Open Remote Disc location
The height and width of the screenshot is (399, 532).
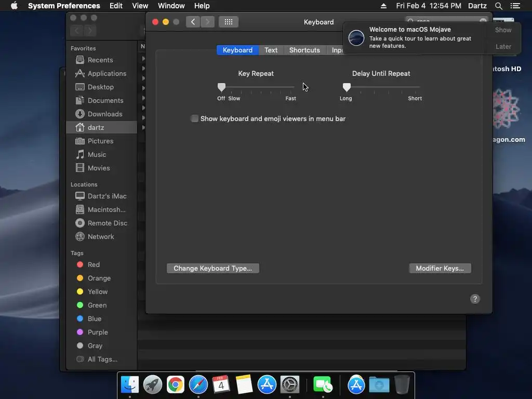(107, 223)
